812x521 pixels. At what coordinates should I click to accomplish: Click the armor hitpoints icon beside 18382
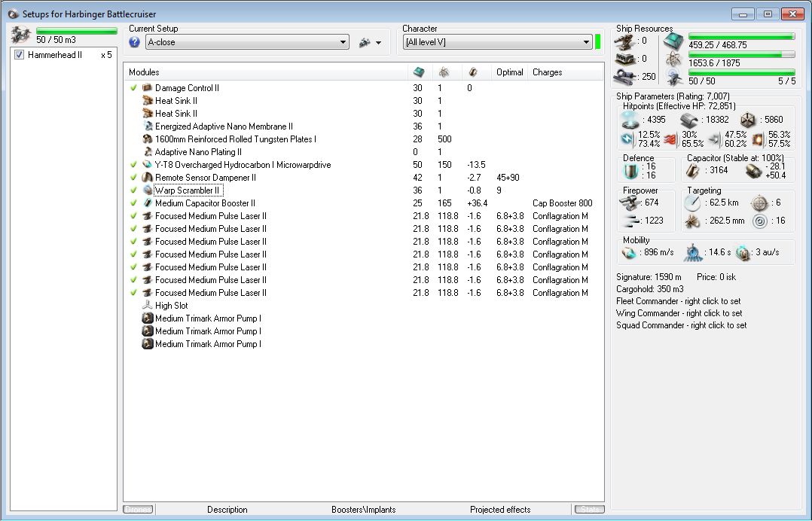[x=689, y=120]
